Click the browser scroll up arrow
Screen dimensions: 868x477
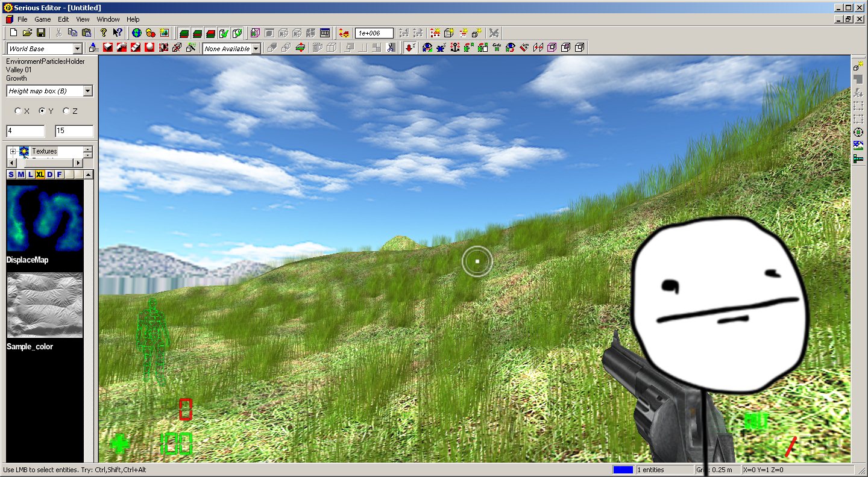click(89, 175)
